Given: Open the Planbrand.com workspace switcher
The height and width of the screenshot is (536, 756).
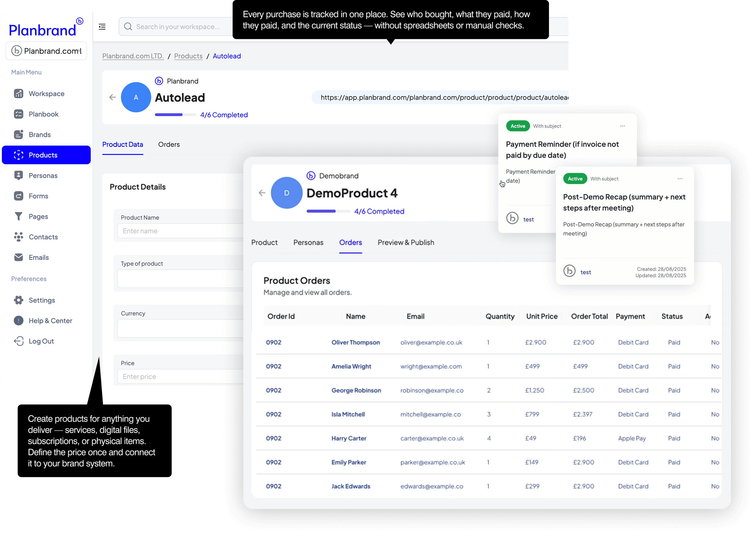Looking at the screenshot, I should coord(46,51).
